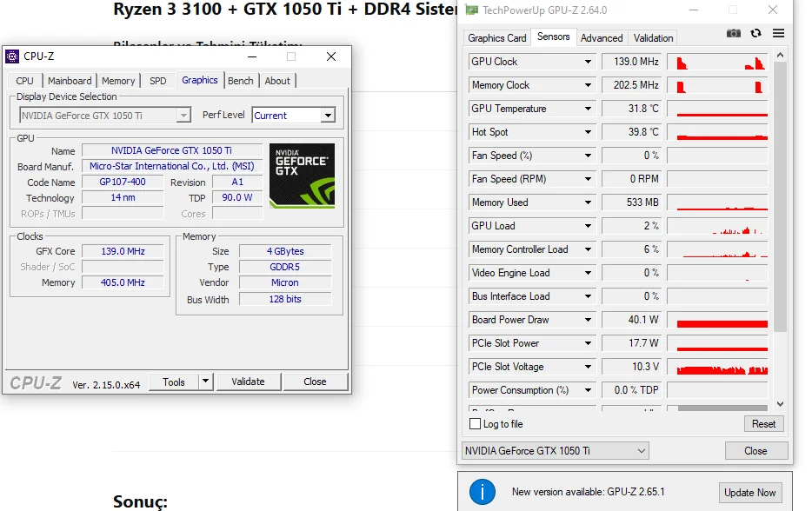Take a GPU-Z screenshot with camera icon
This screenshot has height=511, width=812.
(x=733, y=34)
